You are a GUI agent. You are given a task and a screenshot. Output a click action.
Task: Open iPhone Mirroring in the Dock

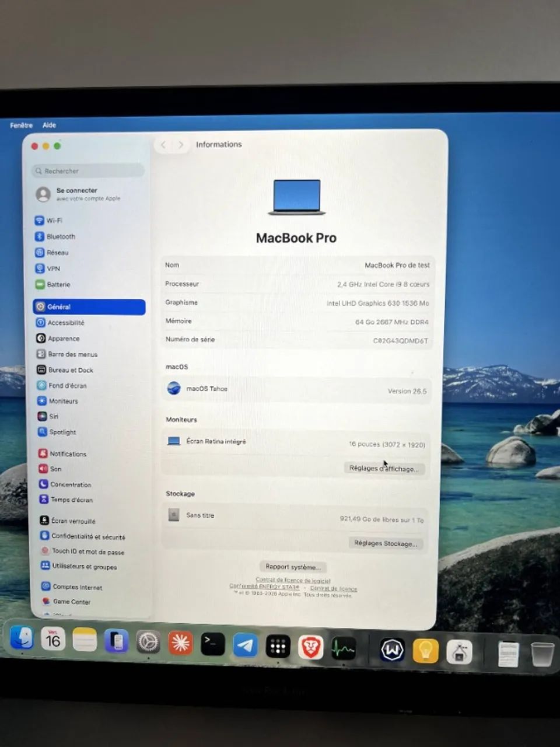117,641
